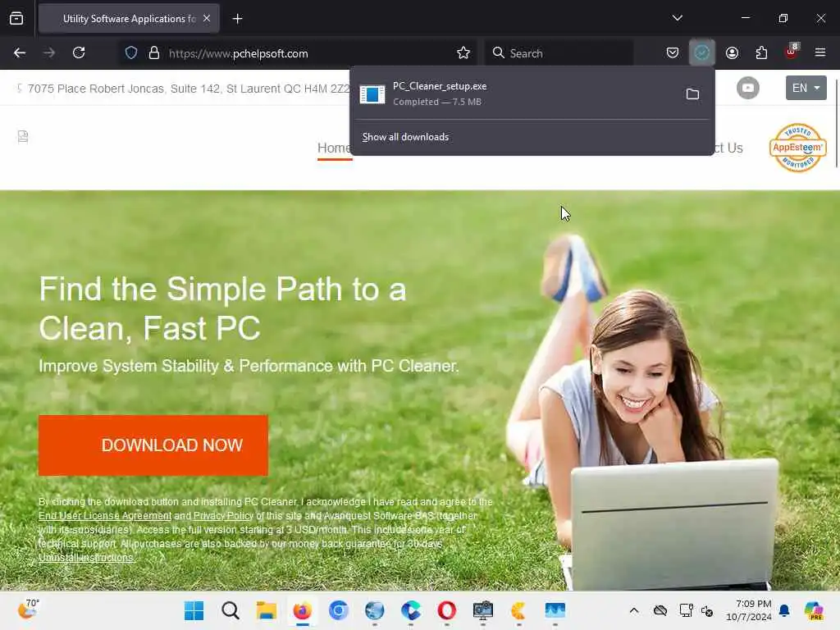The image size is (840, 630).
Task: Select the Home navigation tab
Action: 334,148
